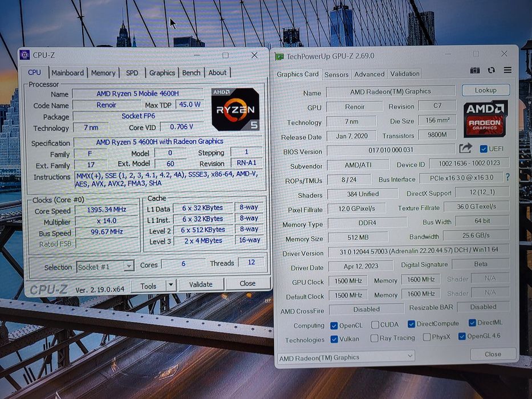Click the Close button in CPU-Z
532x399 pixels.
pos(247,283)
